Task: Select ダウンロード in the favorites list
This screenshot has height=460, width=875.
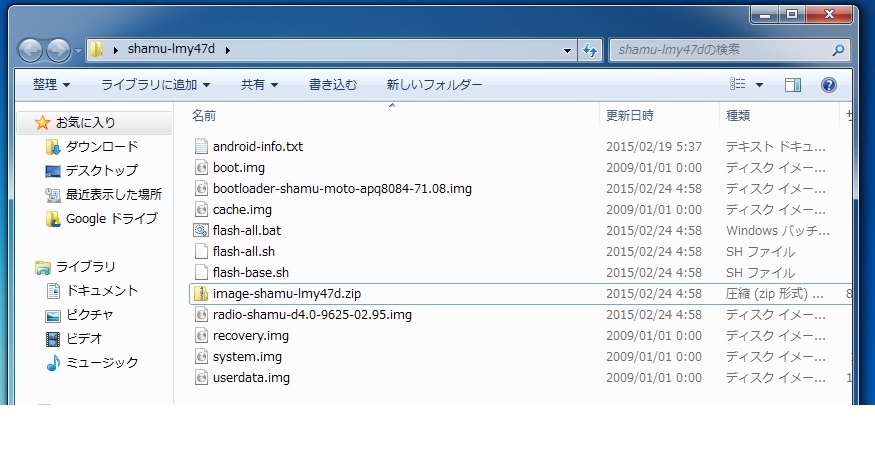Action: (102, 146)
